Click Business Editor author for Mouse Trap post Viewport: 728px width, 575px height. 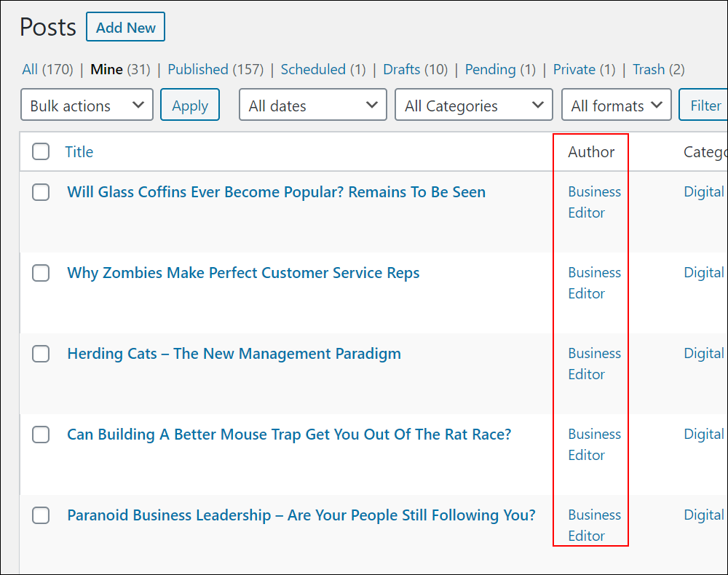pyautogui.click(x=594, y=444)
